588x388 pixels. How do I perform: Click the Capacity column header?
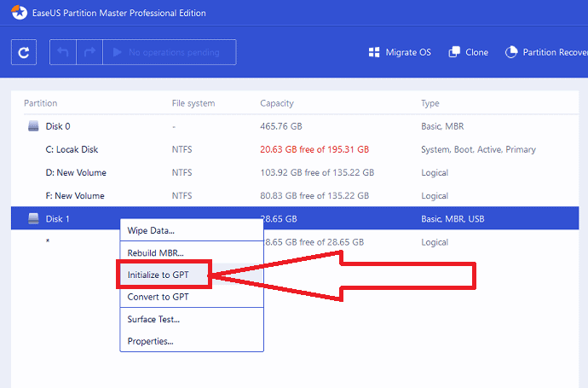(x=277, y=103)
